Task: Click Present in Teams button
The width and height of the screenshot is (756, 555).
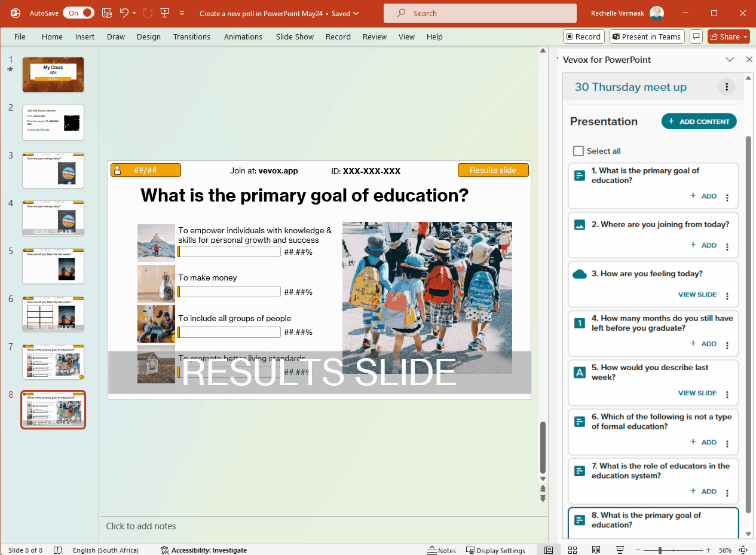Action: click(647, 36)
